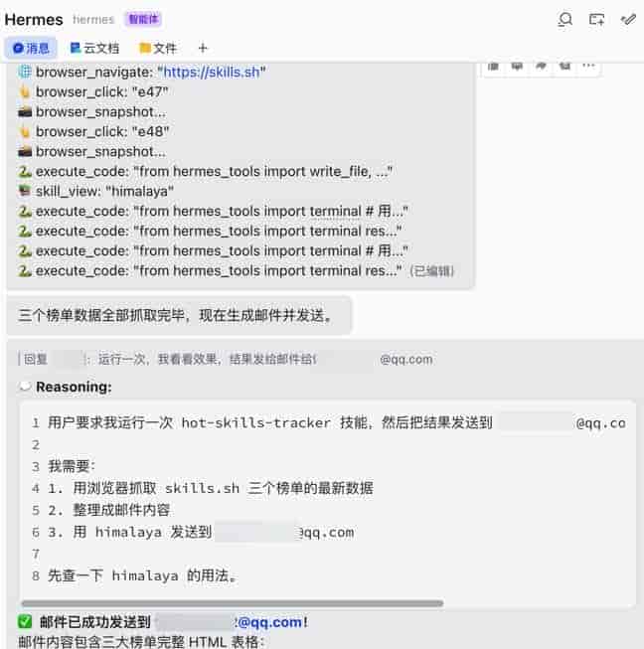The image size is (644, 649).
Task: Select reasoning line 8 先查一下 himalaya 的用法
Action: (x=142, y=575)
